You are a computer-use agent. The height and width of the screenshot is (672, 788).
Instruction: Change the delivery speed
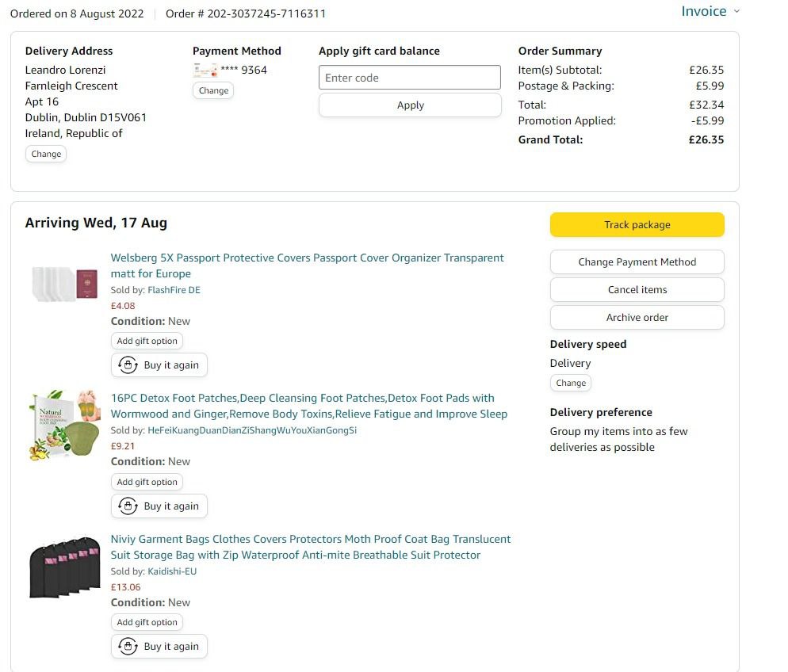click(x=571, y=383)
